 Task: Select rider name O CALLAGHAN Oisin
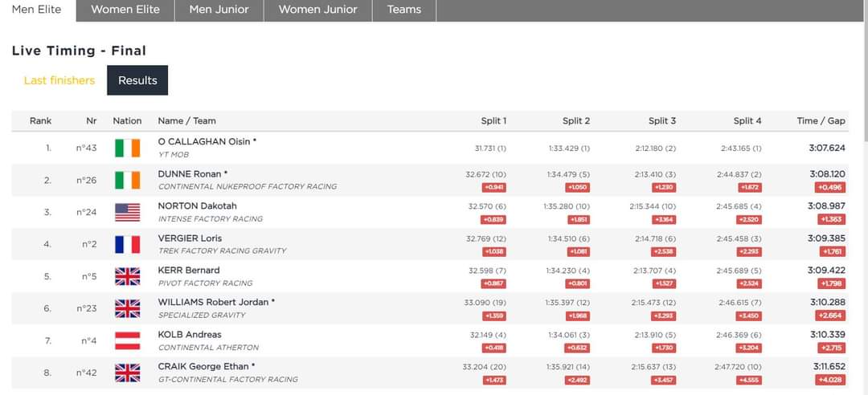click(x=207, y=141)
